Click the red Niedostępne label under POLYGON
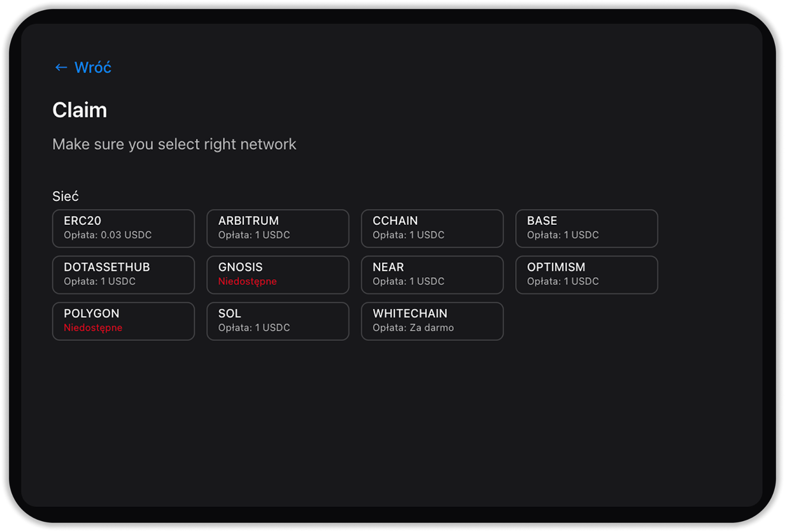785x532 pixels. pyautogui.click(x=93, y=327)
